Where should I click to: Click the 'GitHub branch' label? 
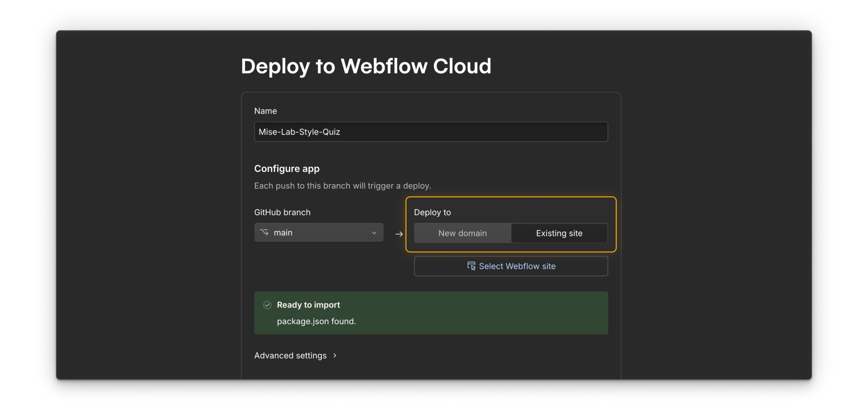282,212
